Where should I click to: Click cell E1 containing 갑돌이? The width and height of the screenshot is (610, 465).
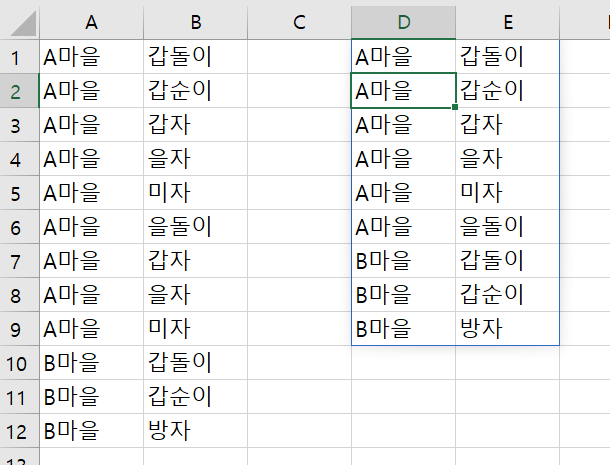(508, 57)
